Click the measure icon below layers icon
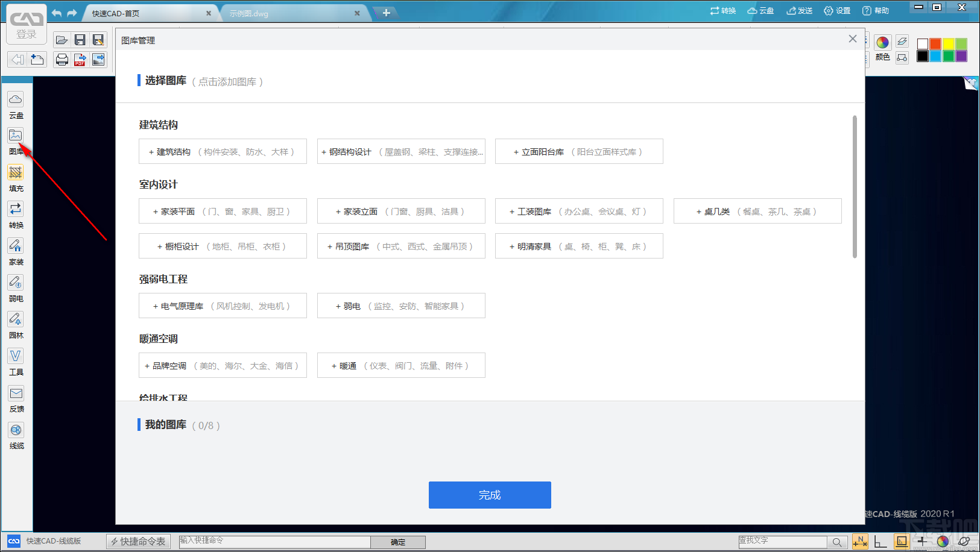 [x=902, y=58]
